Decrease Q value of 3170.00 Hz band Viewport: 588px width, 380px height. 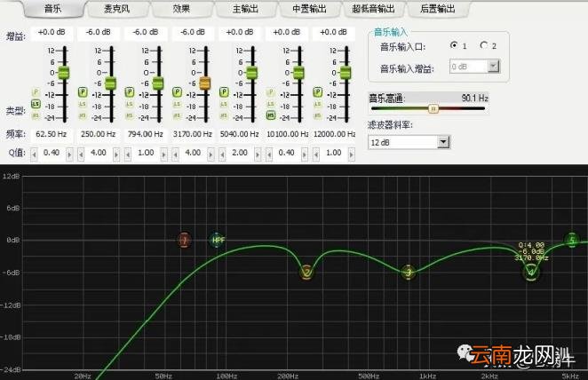175,154
